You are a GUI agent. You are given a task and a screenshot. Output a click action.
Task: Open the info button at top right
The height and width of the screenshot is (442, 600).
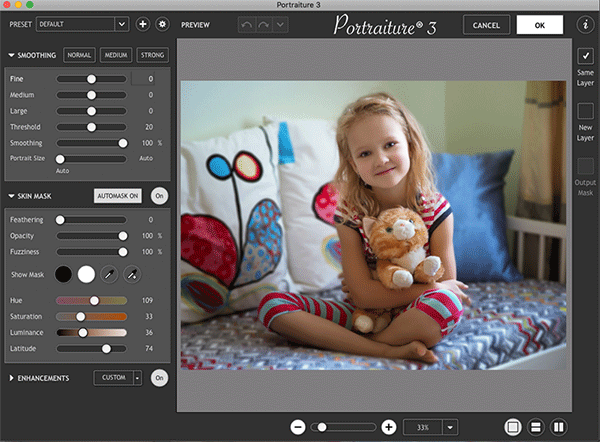(585, 24)
